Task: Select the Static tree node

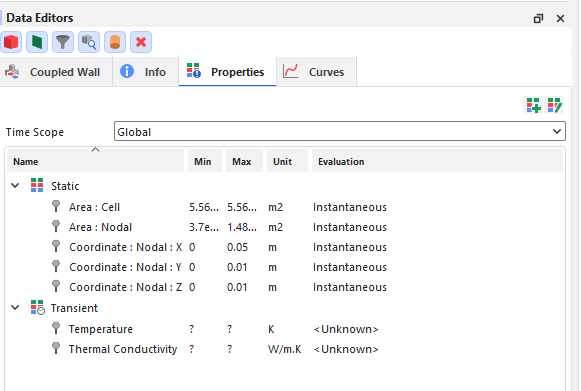Action: pyautogui.click(x=65, y=186)
